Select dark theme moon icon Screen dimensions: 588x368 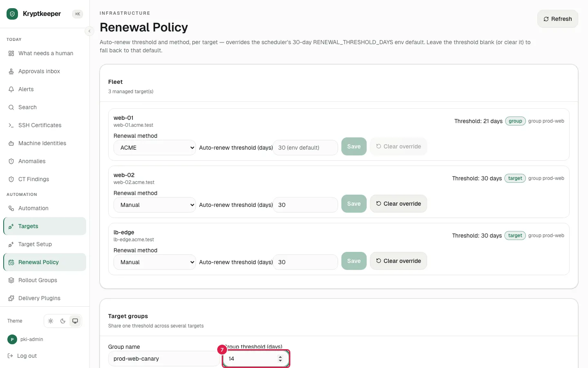click(63, 321)
